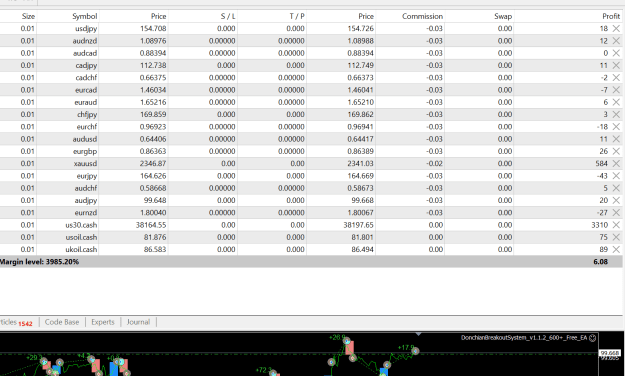This screenshot has width=625, height=376.
Task: Close the audcad trade with X icon
Action: click(616, 53)
